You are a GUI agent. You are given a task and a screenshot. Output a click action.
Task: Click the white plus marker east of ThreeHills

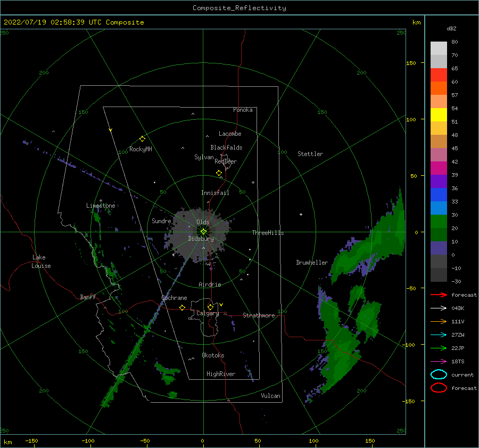301,214
